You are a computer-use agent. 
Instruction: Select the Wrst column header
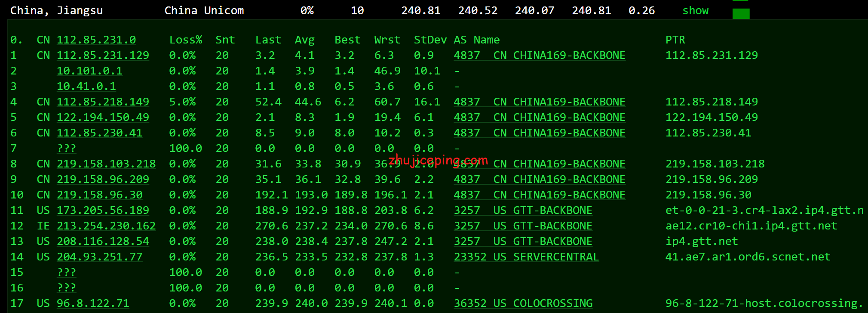387,40
